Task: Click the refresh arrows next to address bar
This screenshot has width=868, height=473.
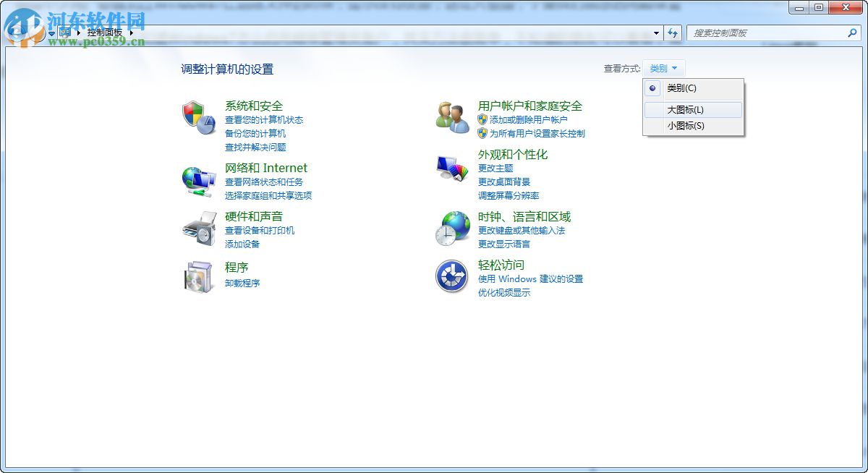Action: point(674,33)
